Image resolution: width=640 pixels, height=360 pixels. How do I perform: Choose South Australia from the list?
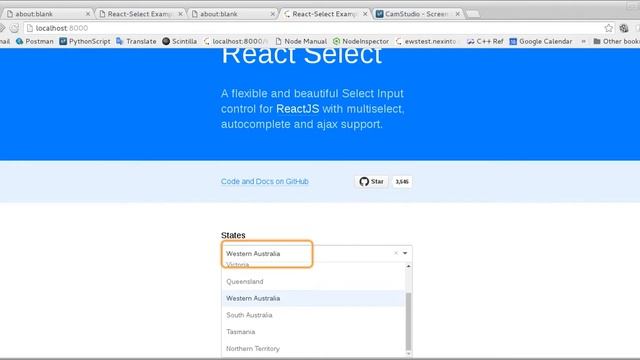pyautogui.click(x=313, y=315)
